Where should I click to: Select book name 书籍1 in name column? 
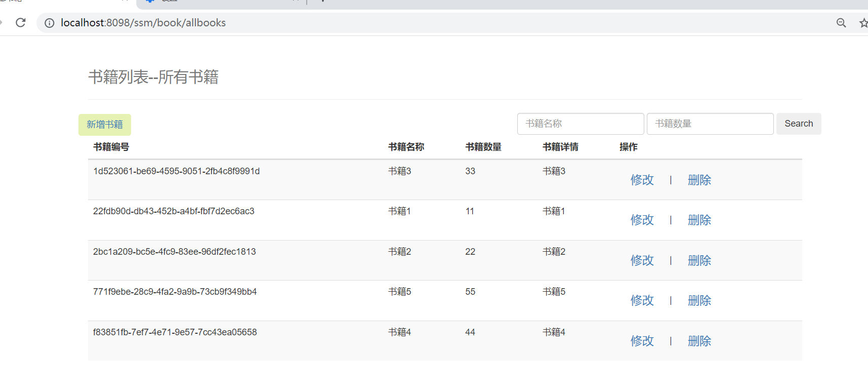(x=400, y=211)
